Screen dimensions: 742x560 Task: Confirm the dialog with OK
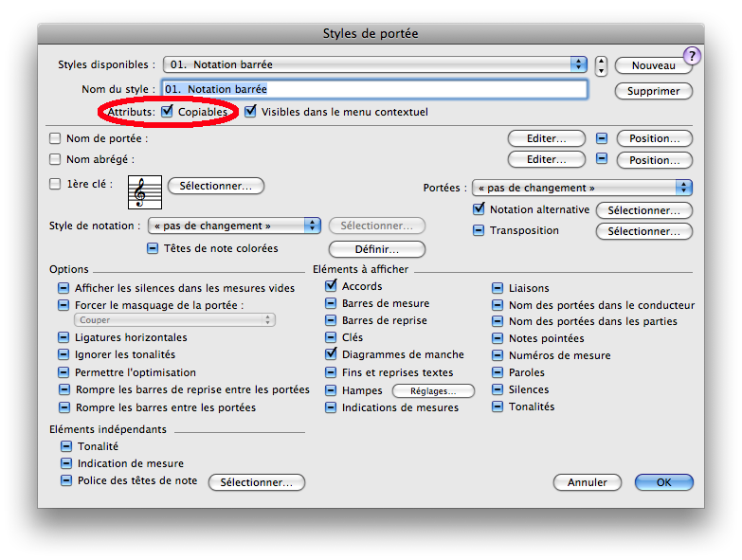click(x=663, y=482)
